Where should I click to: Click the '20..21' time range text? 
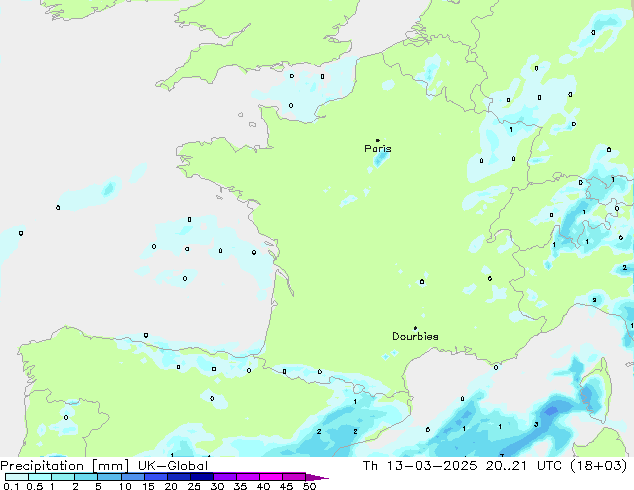coord(506,466)
